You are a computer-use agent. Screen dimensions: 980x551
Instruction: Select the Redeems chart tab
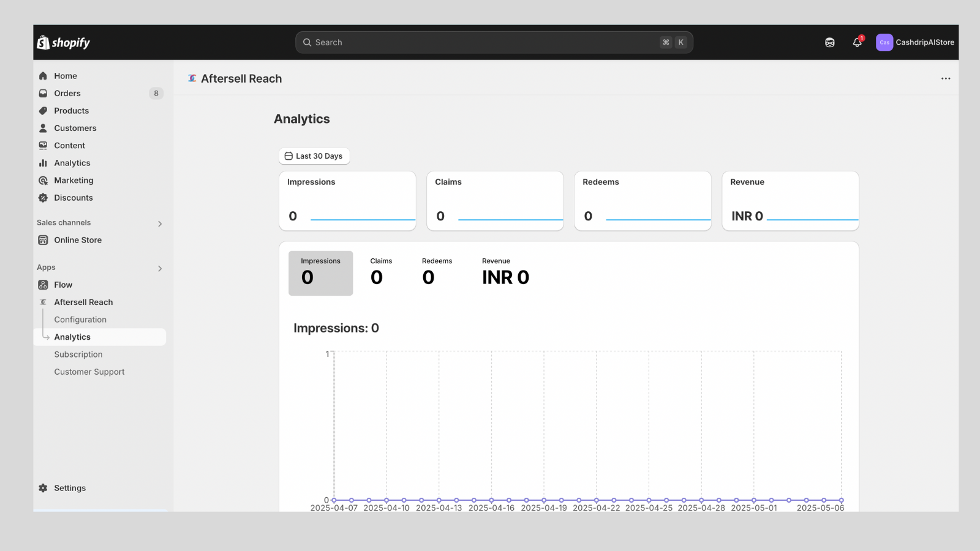pos(437,273)
